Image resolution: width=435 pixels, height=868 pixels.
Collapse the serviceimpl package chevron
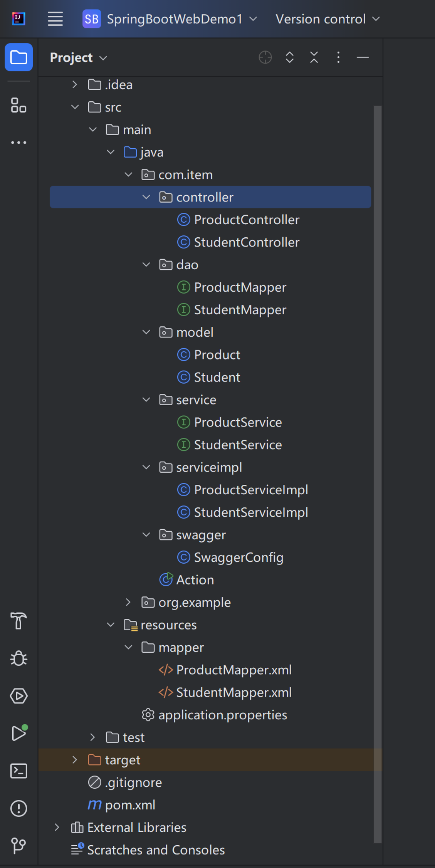146,467
